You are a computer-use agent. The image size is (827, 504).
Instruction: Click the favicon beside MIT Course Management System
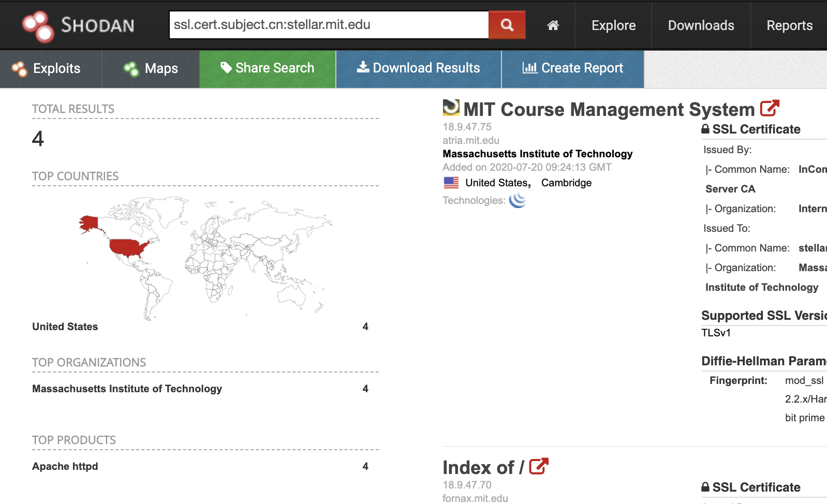click(451, 108)
